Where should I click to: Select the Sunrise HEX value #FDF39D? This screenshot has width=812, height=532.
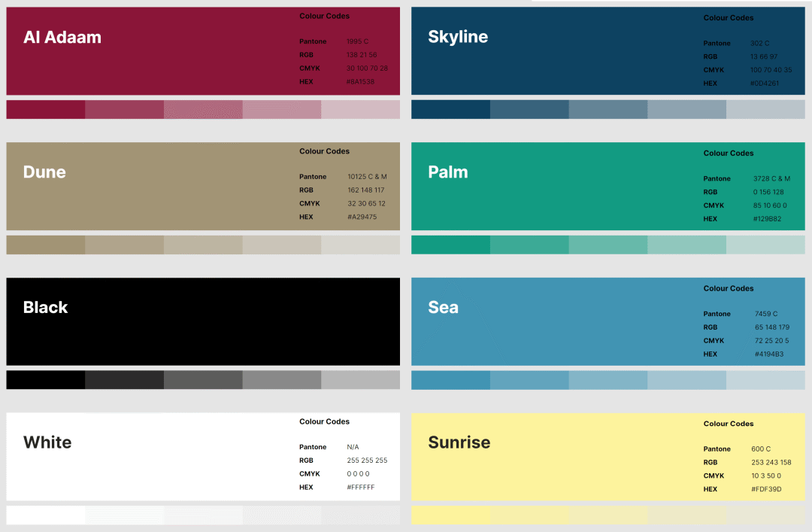(x=766, y=490)
